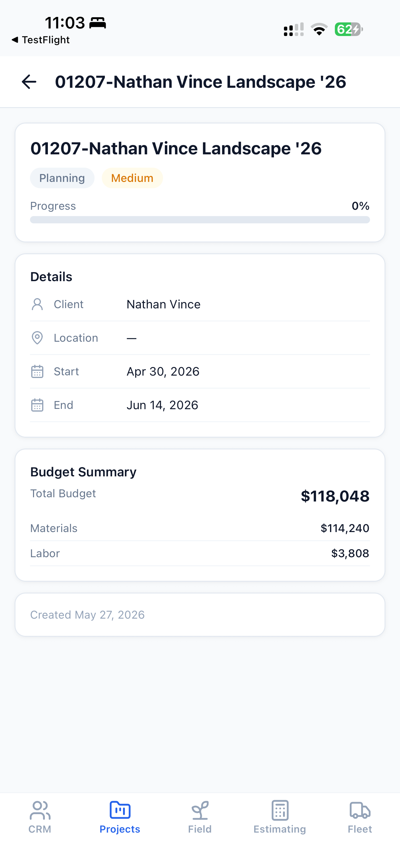Click the project progress bar

200,220
